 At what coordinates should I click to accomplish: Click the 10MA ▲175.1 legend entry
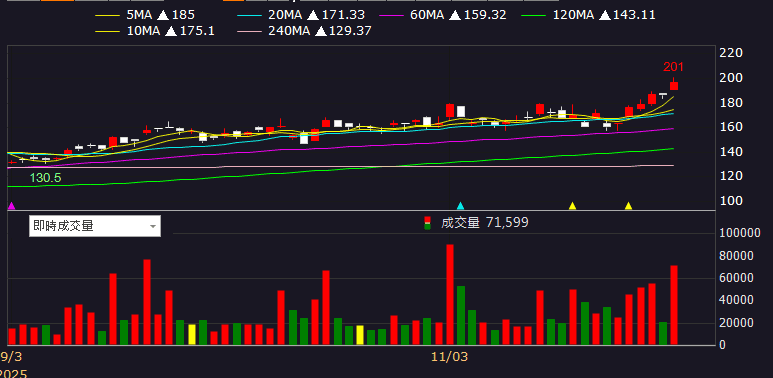154,31
